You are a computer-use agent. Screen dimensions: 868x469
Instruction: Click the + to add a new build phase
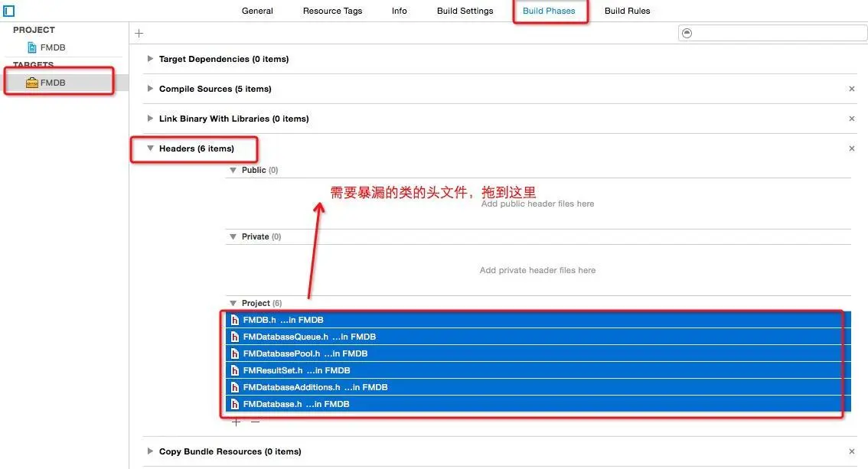(x=139, y=33)
